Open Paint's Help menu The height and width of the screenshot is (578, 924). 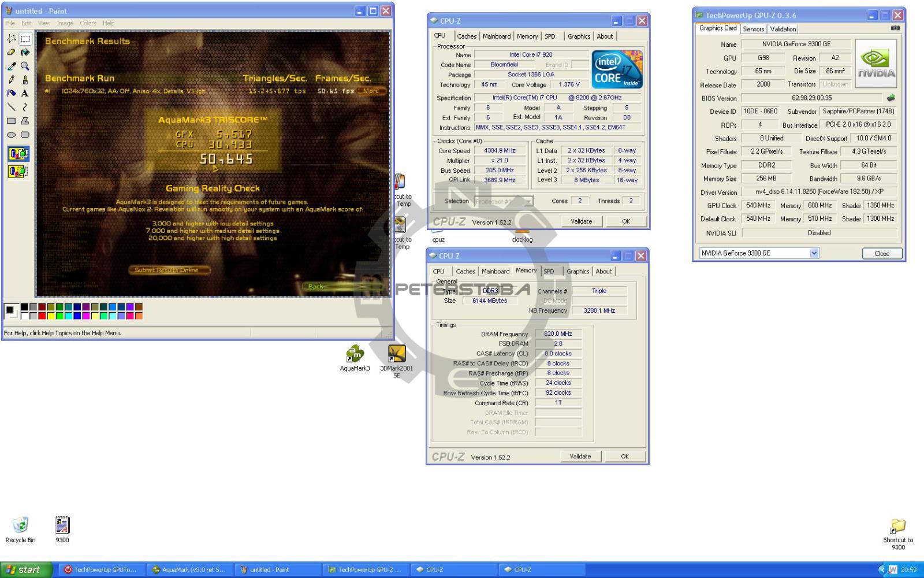[x=109, y=23]
